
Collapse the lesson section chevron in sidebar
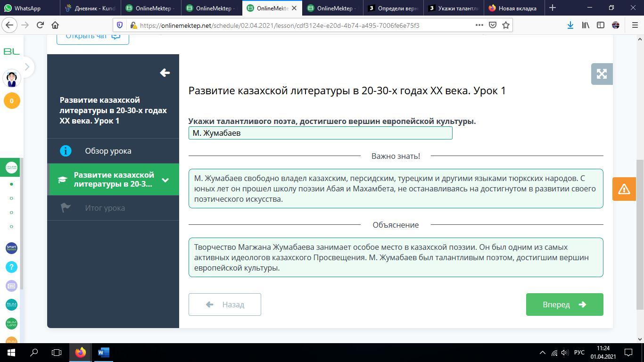tap(165, 180)
